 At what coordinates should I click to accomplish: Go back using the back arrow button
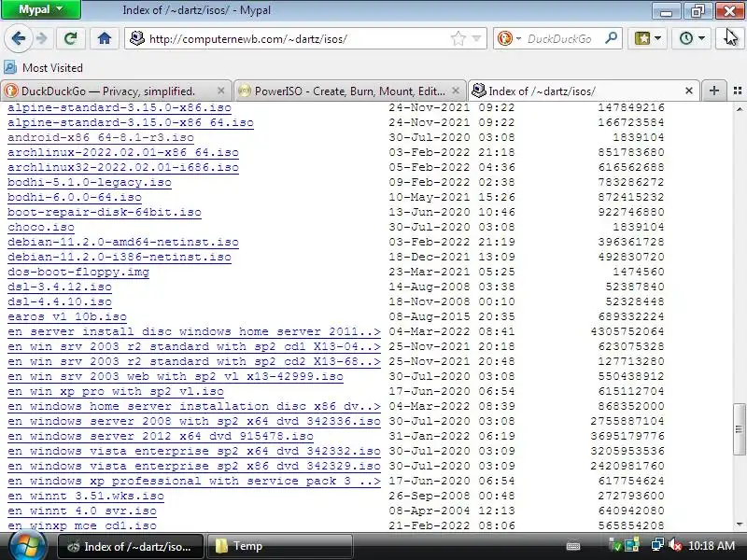click(19, 38)
